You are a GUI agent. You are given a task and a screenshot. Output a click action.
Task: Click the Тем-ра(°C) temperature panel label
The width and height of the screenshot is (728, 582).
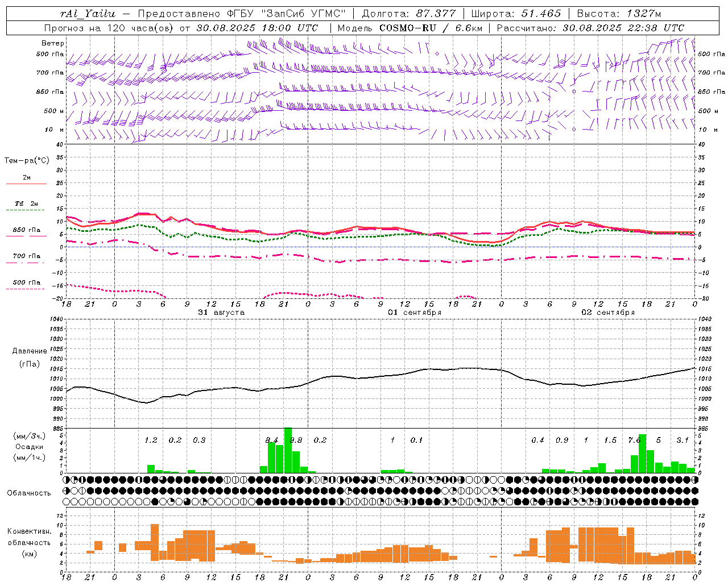coord(27,161)
